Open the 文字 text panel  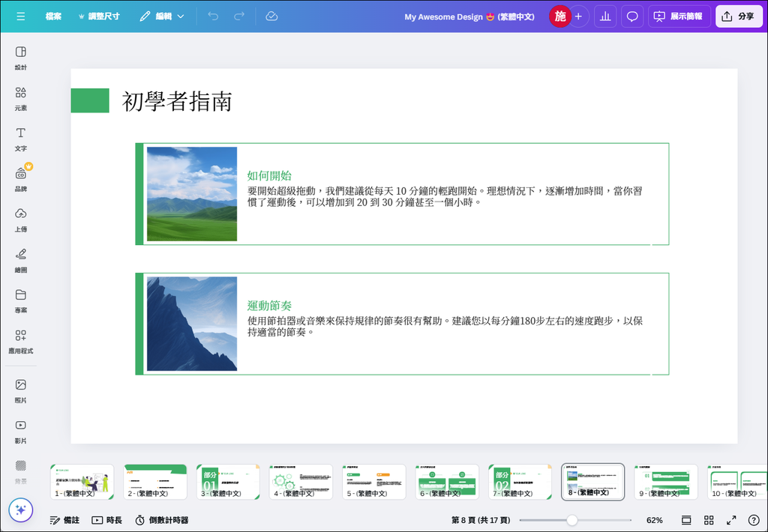click(20, 139)
